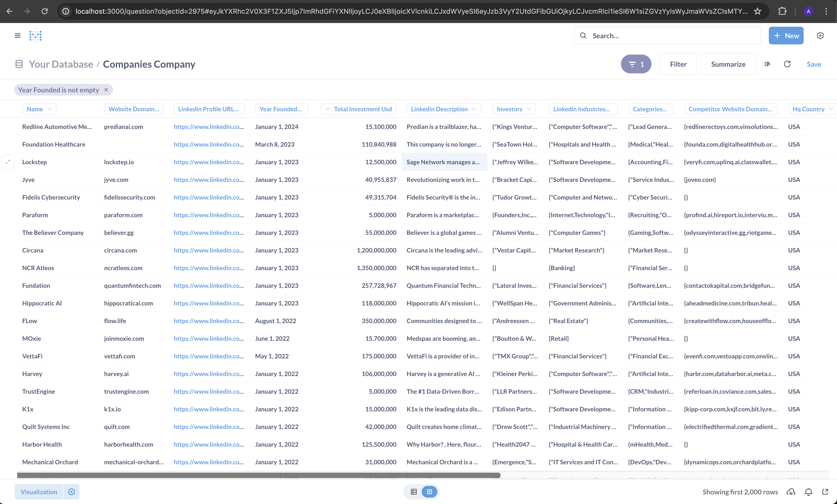837x504 pixels.
Task: Open Website Domain column header menu
Action: coord(134,109)
